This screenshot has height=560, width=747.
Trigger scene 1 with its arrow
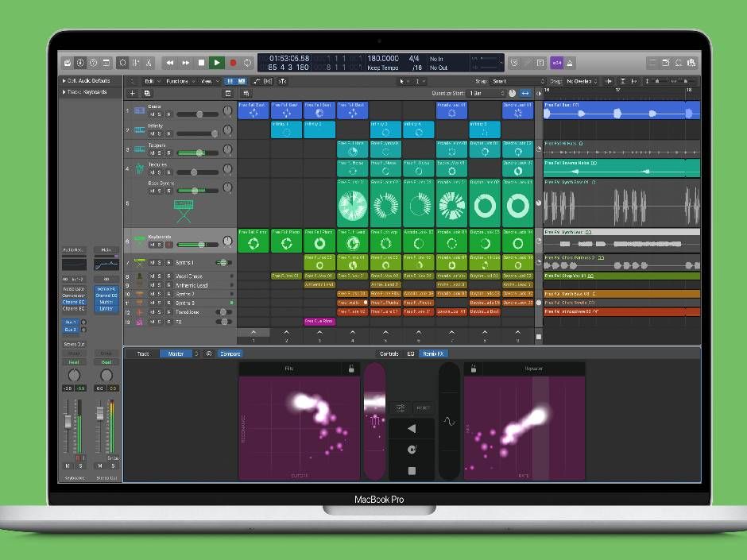pos(253,332)
